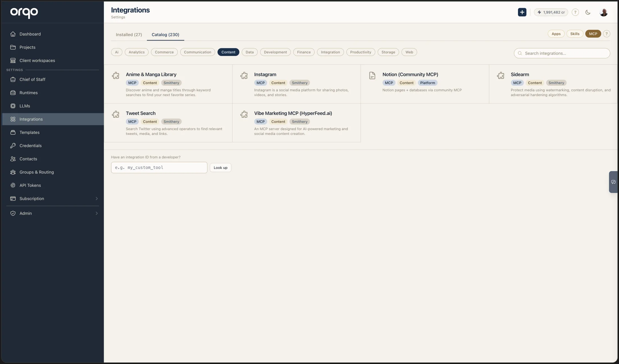Click the Admin shield icon
This screenshot has height=364, width=619.
[13, 213]
